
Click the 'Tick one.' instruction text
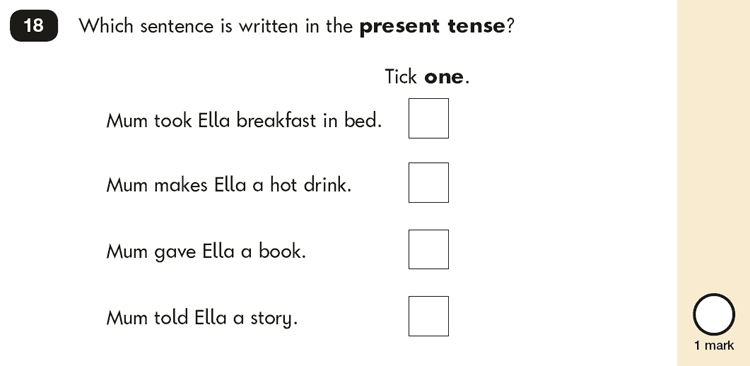(x=427, y=77)
